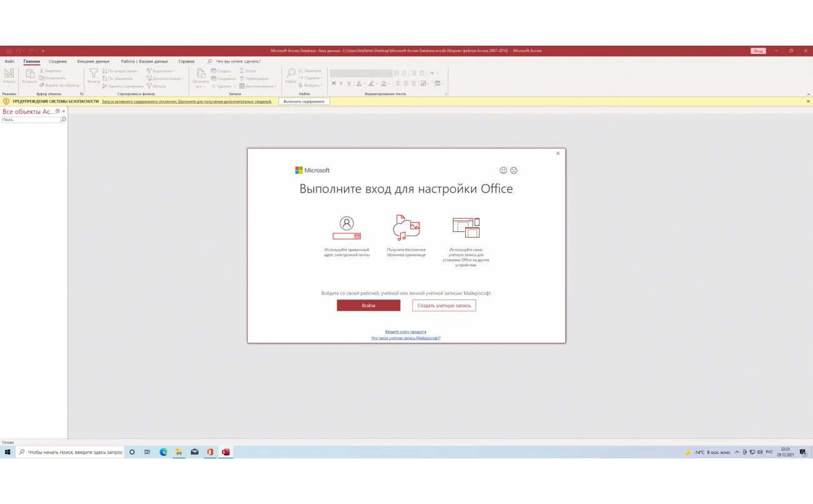The image size is (813, 504).
Task: Click Создать учетную запись button
Action: (444, 305)
